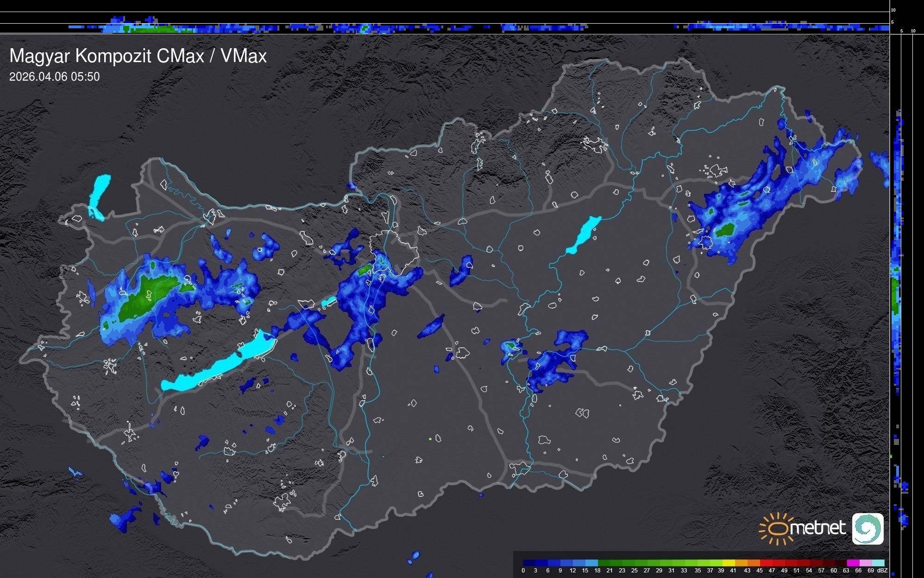Select the light cyan 69 dBZ swatch

pyautogui.click(x=878, y=563)
